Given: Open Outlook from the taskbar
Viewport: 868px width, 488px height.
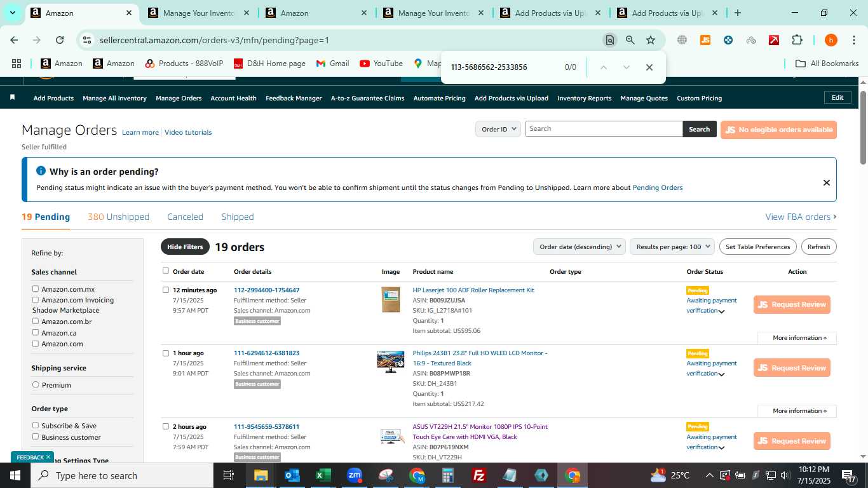Looking at the screenshot, I should point(292,475).
